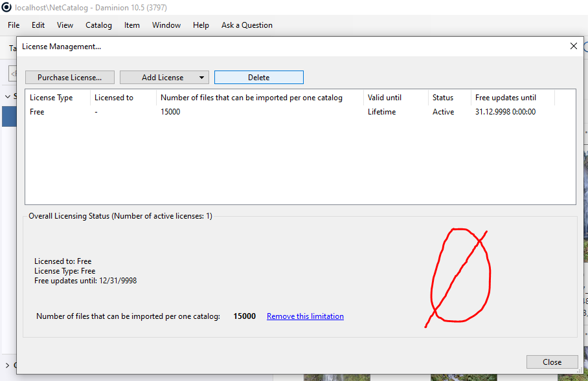
Task: Open the File menu
Action: coord(14,25)
